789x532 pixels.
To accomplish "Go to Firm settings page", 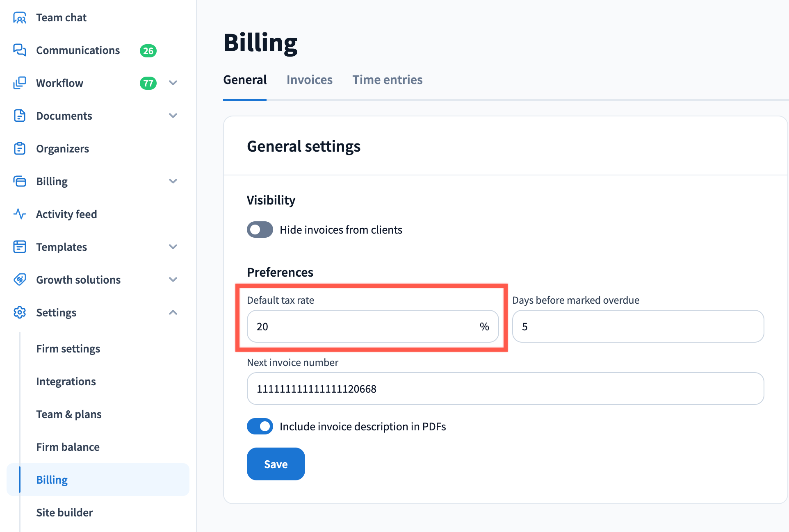I will 68,348.
